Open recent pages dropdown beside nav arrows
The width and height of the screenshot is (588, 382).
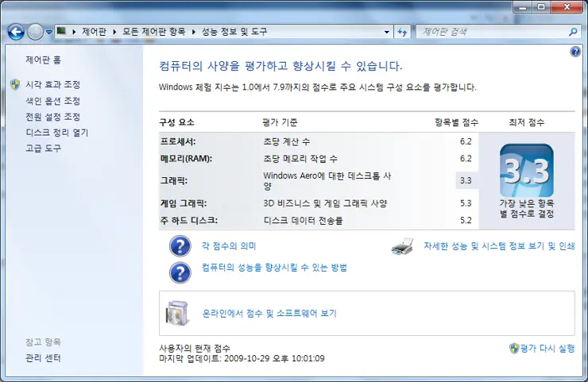[x=49, y=33]
